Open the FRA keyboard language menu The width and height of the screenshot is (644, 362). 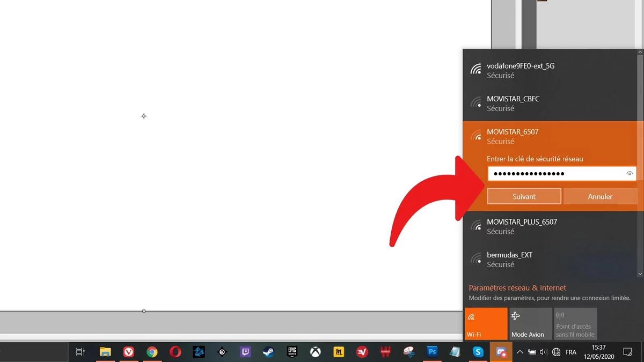click(571, 352)
